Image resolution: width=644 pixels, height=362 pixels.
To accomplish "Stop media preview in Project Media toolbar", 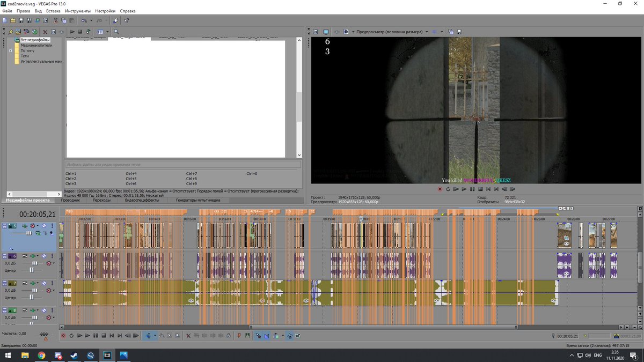I will coord(80,32).
